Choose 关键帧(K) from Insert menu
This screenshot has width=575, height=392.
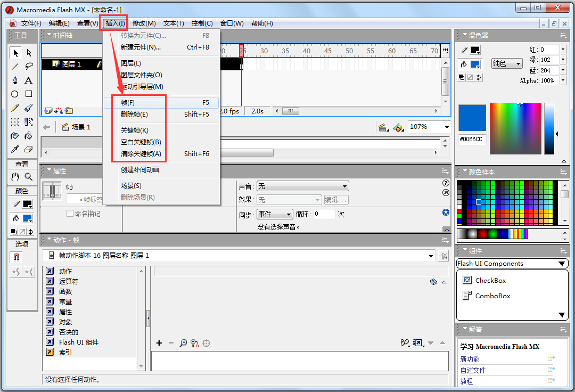coord(161,130)
